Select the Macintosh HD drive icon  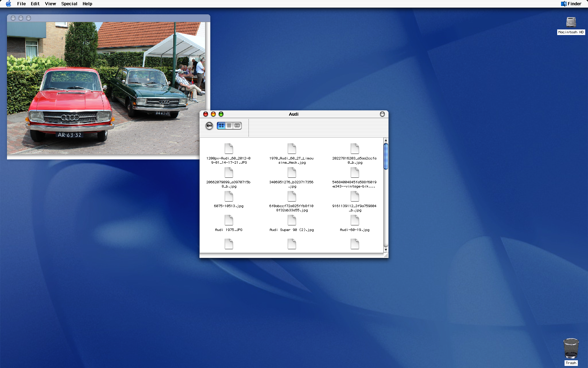click(x=571, y=22)
